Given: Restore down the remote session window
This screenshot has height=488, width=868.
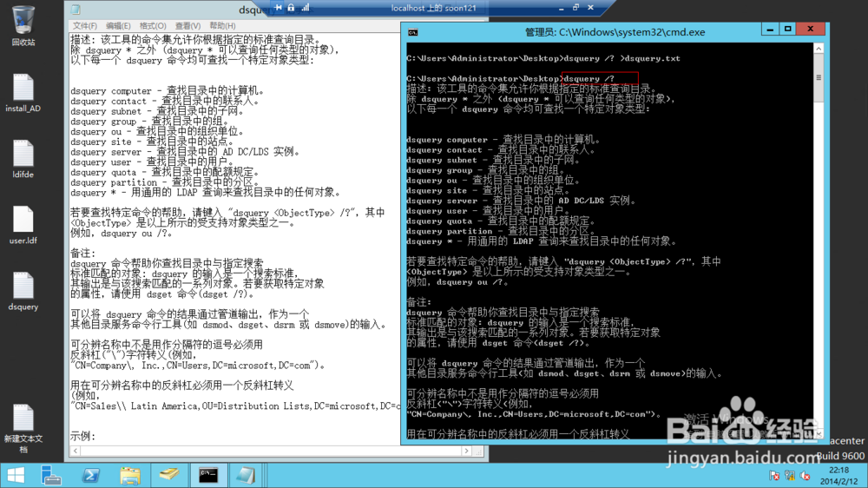Looking at the screenshot, I should pos(575,8).
